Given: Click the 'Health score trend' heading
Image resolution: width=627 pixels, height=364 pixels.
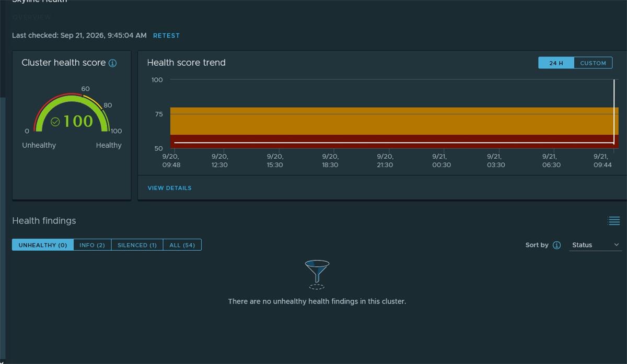Looking at the screenshot, I should point(187,63).
